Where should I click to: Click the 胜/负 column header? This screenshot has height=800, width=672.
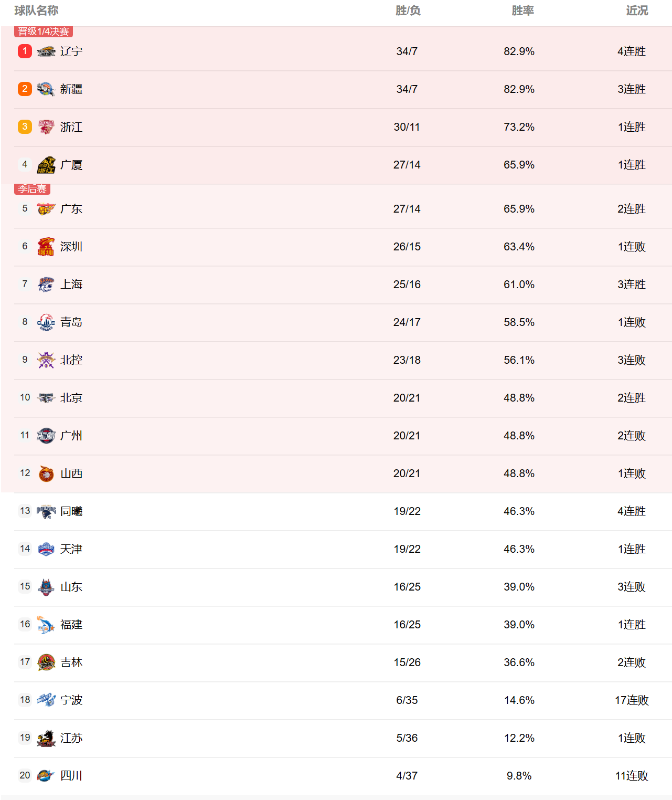coord(408,10)
